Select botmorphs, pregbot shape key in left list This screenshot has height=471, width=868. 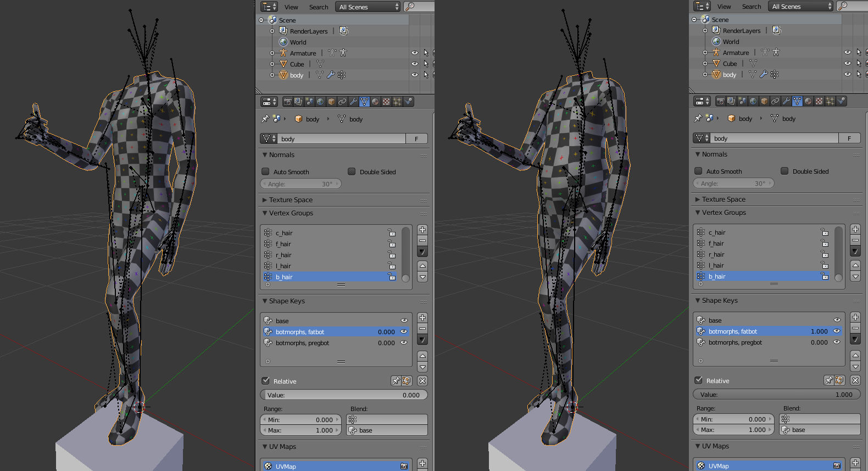[x=302, y=343]
